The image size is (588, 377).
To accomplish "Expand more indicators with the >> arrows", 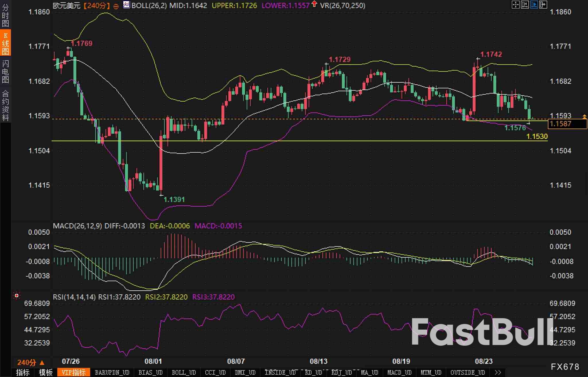I will pos(498,372).
